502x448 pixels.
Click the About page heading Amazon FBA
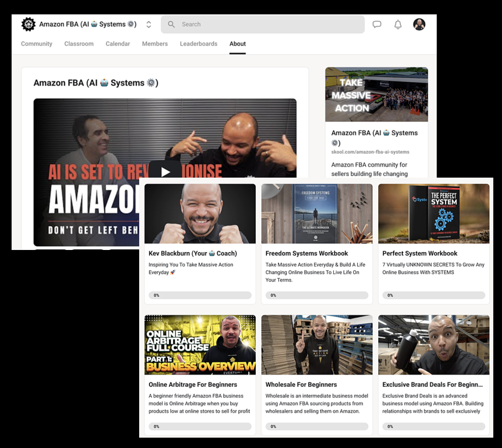click(96, 83)
